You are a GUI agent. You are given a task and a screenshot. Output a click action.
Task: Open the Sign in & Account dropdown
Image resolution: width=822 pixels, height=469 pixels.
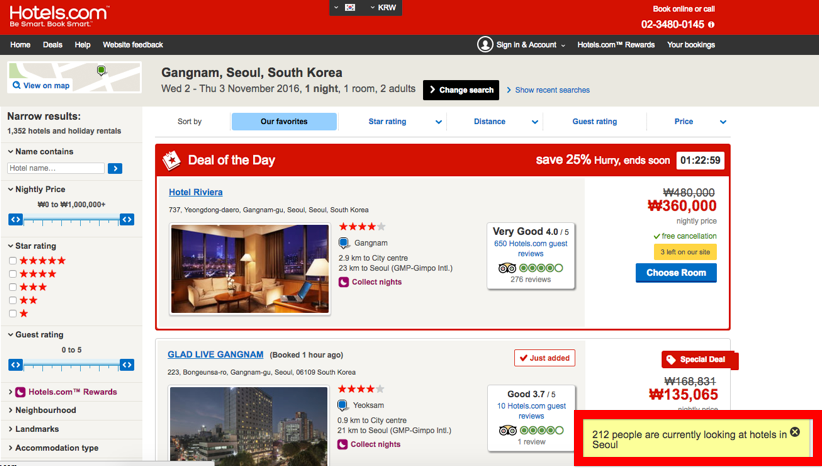pos(531,45)
